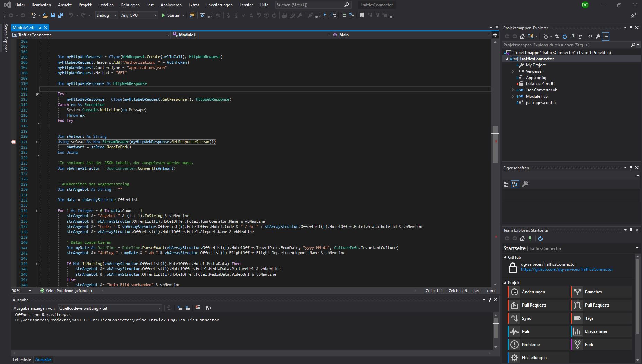
Task: Toggle word wrap in the Ausgabe toolbar
Action: click(x=208, y=308)
